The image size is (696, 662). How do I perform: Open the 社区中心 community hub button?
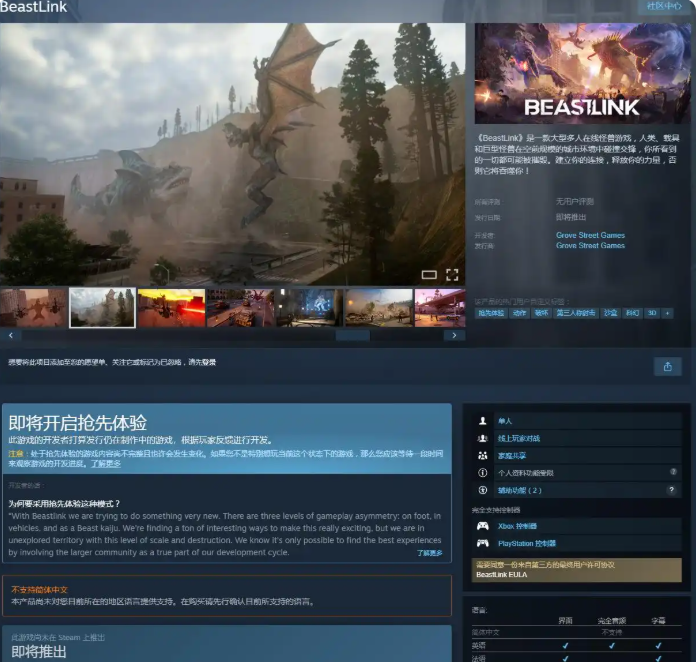coord(664,6)
